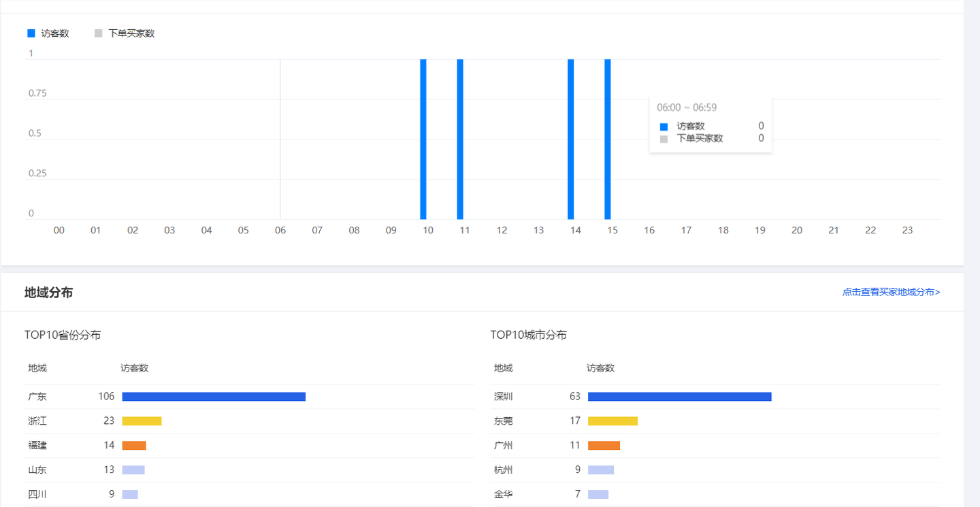The width and height of the screenshot is (980, 507).
Task: Click the visitor count 106 for 广东
Action: (106, 397)
